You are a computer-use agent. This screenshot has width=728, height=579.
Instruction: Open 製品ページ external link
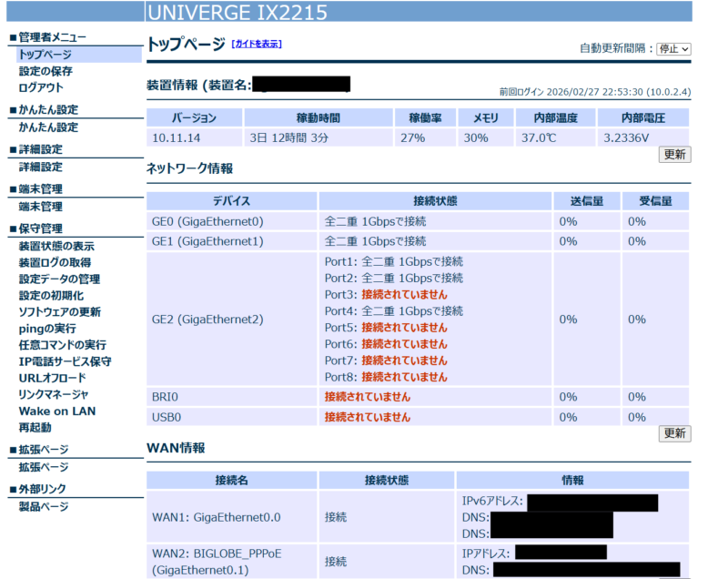click(44, 507)
